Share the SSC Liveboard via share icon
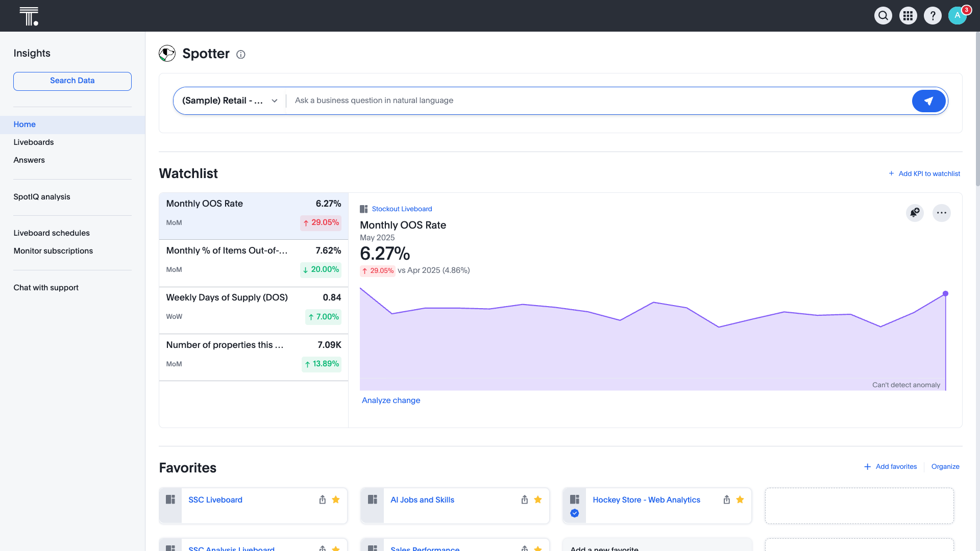This screenshot has width=980, height=551. [322, 500]
